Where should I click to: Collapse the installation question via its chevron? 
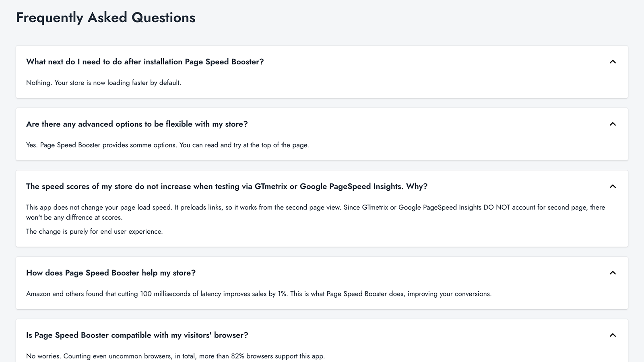pyautogui.click(x=613, y=62)
